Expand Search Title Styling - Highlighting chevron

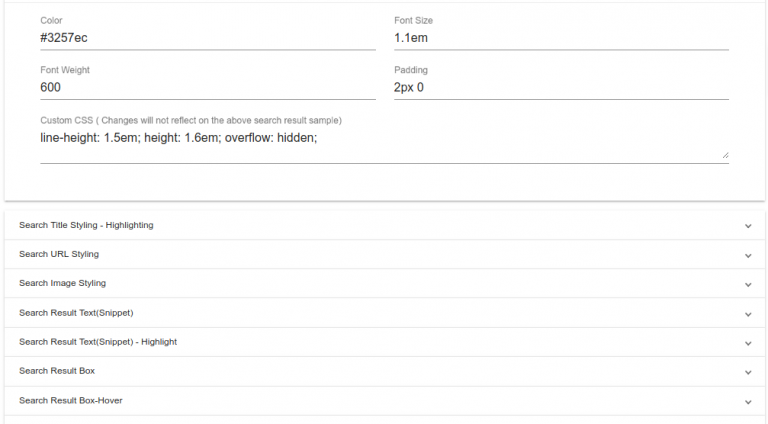tap(748, 226)
